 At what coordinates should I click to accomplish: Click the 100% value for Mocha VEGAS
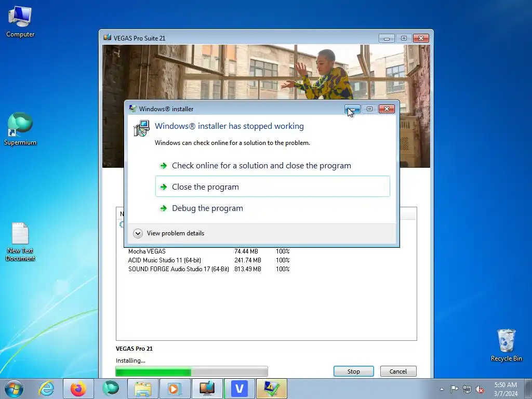[283, 251]
